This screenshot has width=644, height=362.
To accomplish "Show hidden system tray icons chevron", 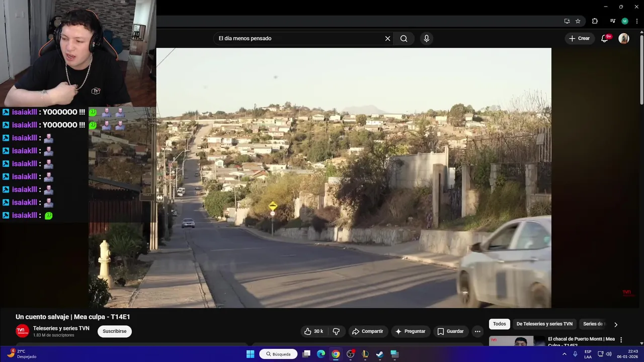I will [564, 354].
